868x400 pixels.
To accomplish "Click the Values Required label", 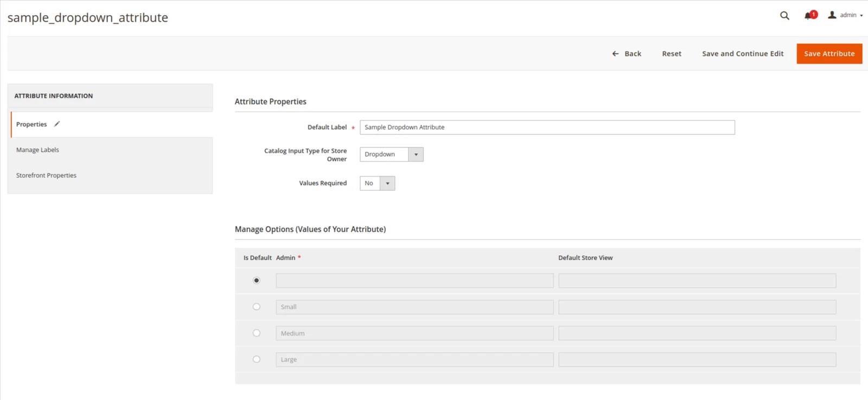I will pos(323,183).
